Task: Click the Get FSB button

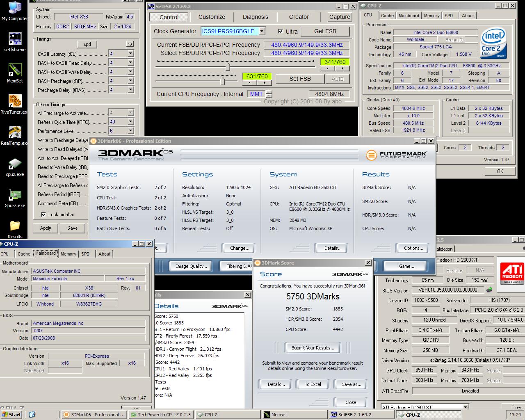Action: click(325, 31)
